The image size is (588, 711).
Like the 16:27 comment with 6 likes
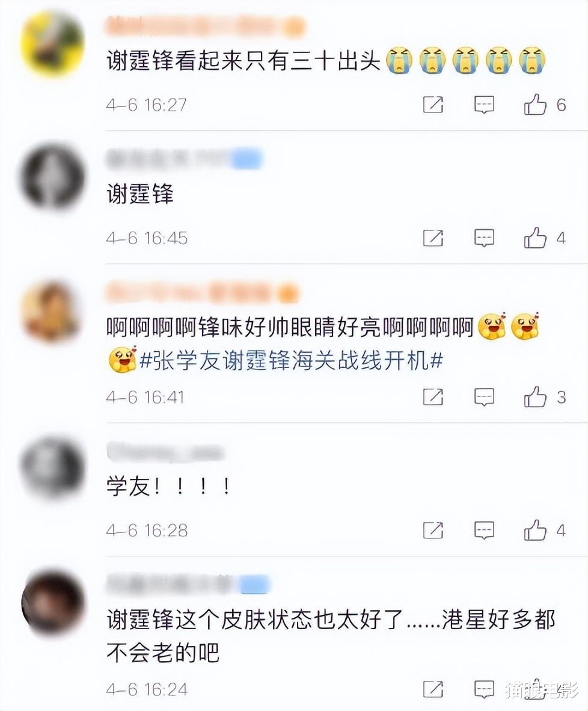click(536, 105)
